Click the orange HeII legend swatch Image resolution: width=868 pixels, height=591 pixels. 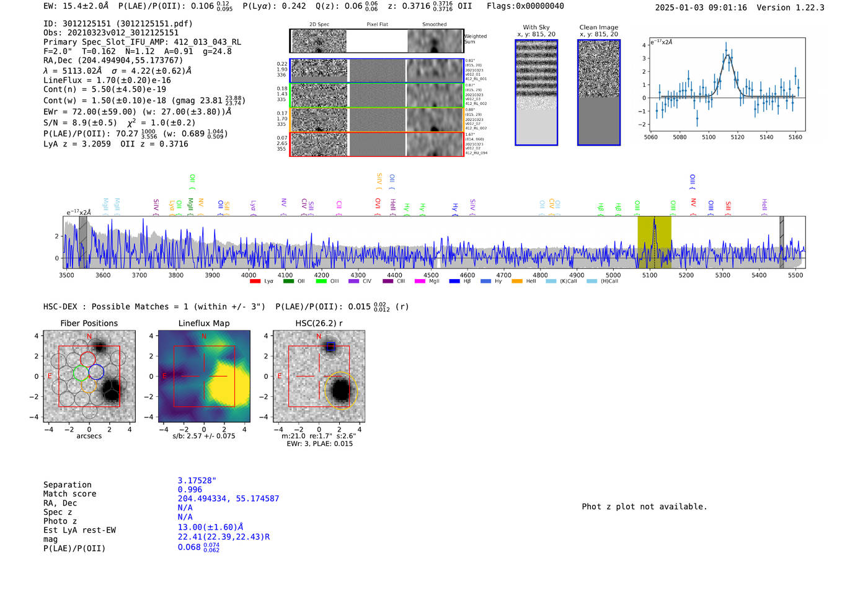click(517, 282)
